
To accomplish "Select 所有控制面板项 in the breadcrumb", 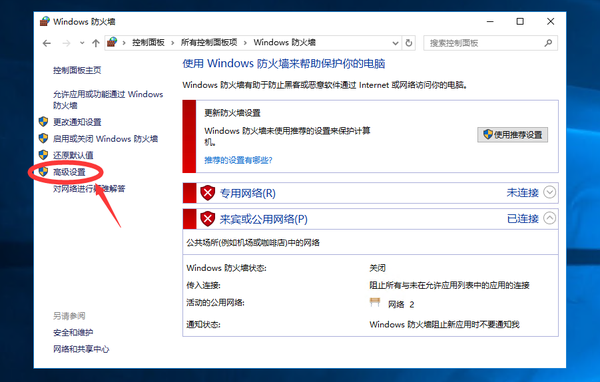I will [x=209, y=42].
